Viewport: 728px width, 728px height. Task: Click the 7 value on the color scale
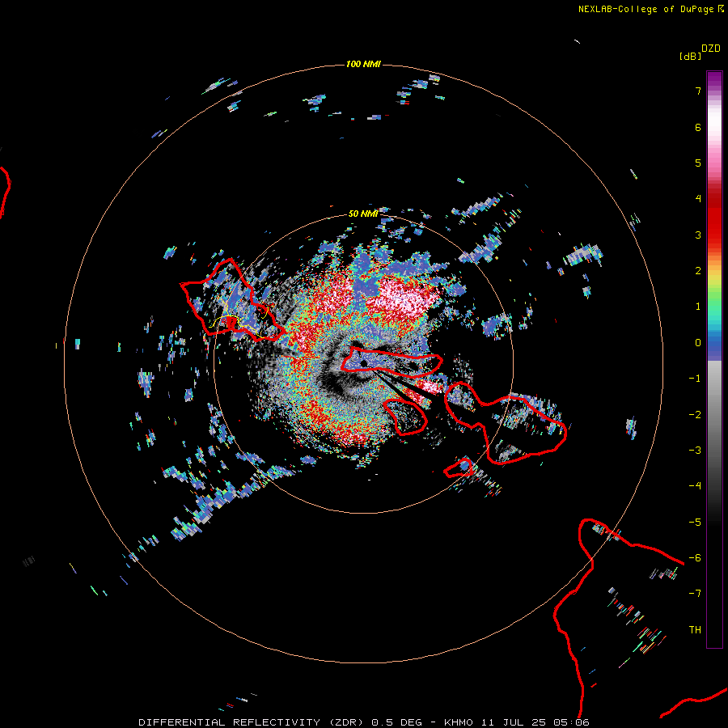(x=698, y=91)
